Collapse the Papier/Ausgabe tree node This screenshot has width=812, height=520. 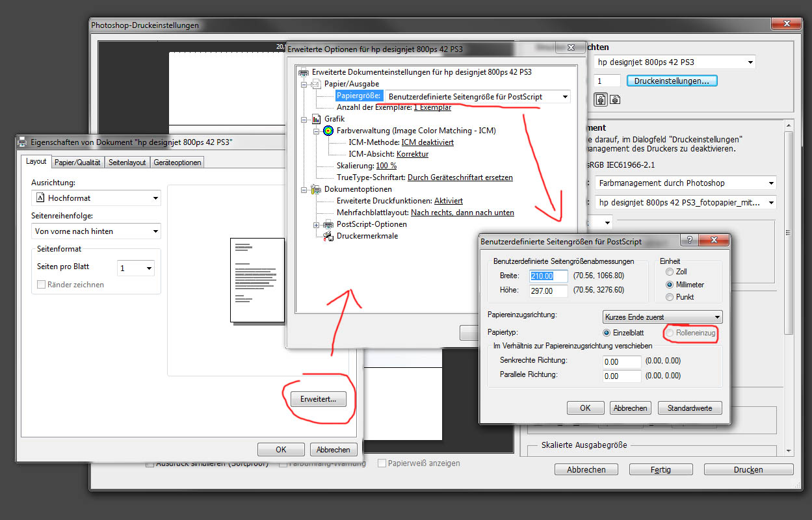pyautogui.click(x=304, y=84)
